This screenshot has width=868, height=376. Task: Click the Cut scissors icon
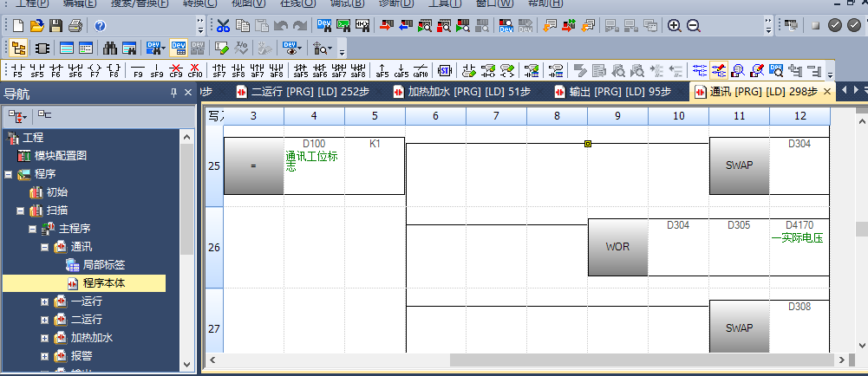point(223,26)
